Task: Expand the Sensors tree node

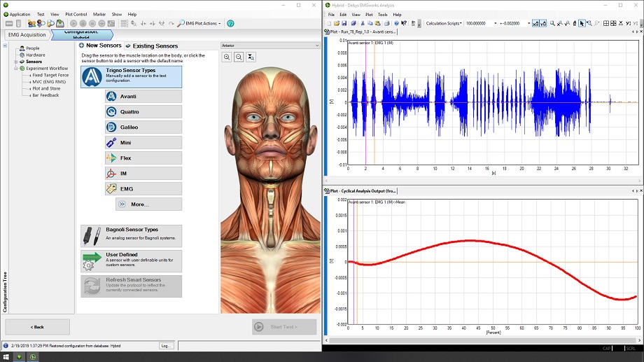Action: coord(15,62)
